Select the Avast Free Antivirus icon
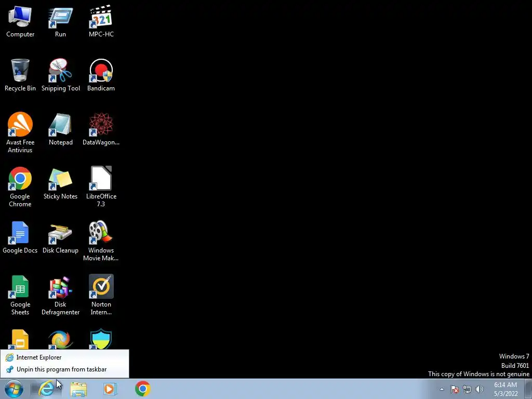The width and height of the screenshot is (532, 399). coord(20,132)
